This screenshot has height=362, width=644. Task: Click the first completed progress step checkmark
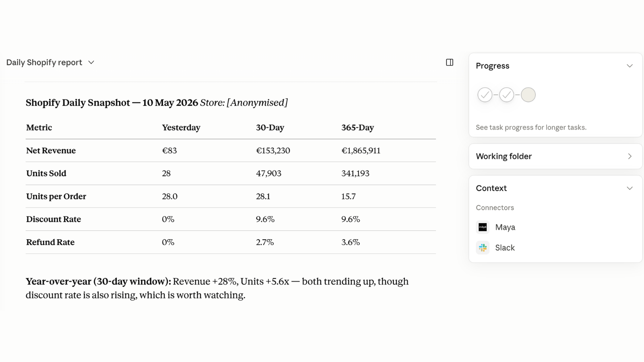(485, 95)
